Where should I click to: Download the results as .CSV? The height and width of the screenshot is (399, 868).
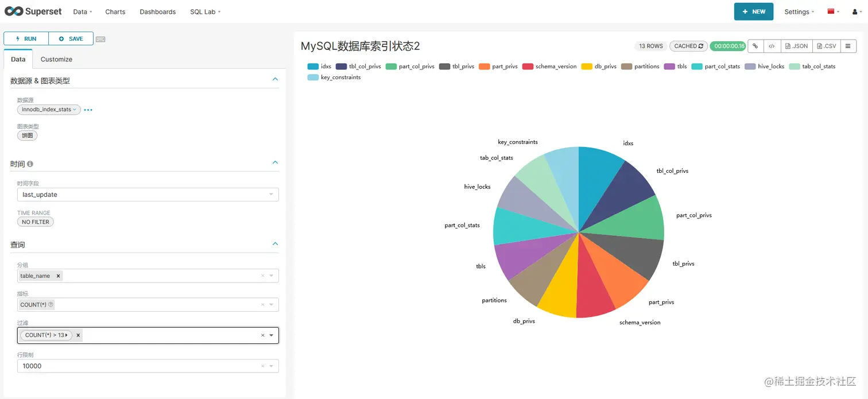(x=826, y=46)
